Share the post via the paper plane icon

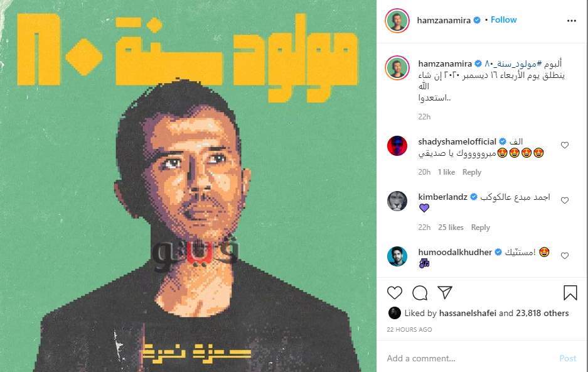(x=445, y=292)
